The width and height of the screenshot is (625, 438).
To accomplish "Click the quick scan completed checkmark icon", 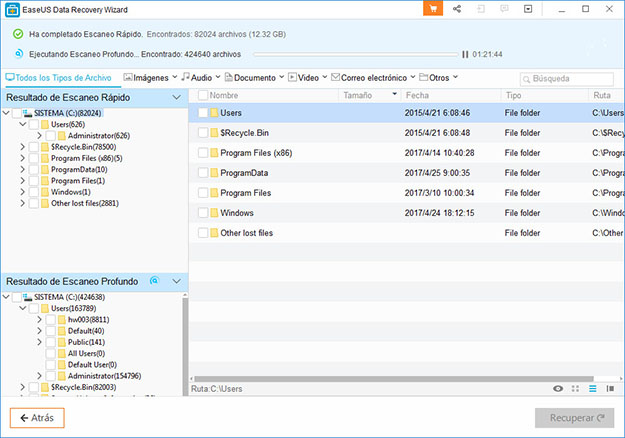I will [x=18, y=34].
